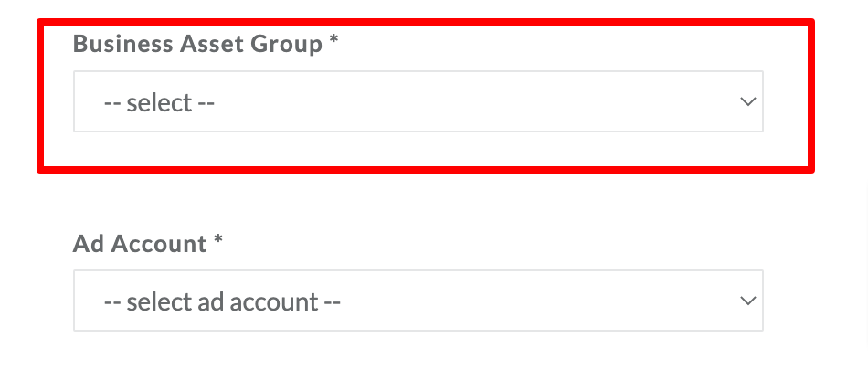868x380 pixels.
Task: Select the combo box under Ad Account
Action: 418,301
